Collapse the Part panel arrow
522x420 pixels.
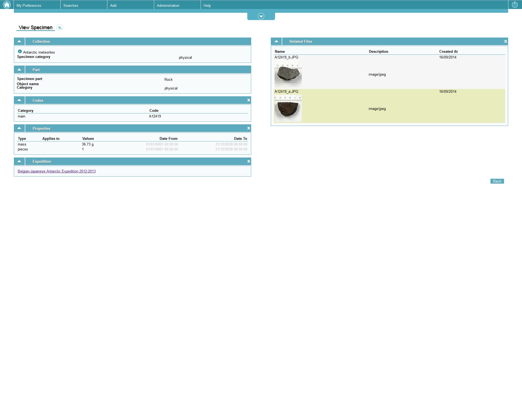point(19,70)
